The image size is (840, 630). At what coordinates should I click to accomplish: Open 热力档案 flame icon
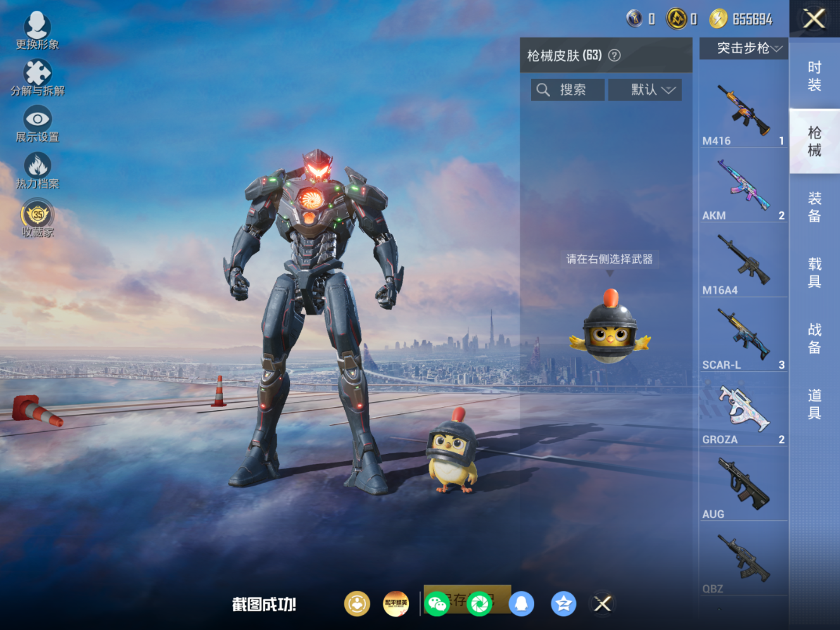click(x=37, y=171)
